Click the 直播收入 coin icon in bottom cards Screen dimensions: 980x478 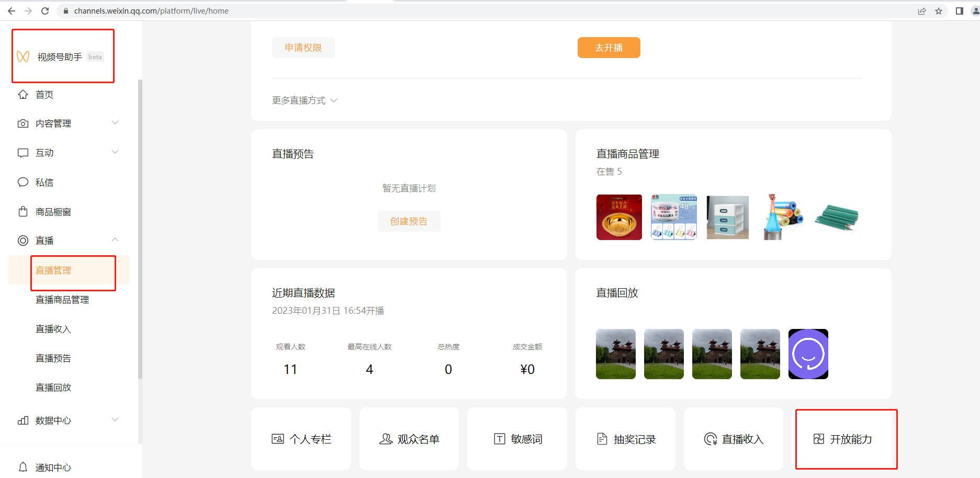(711, 439)
